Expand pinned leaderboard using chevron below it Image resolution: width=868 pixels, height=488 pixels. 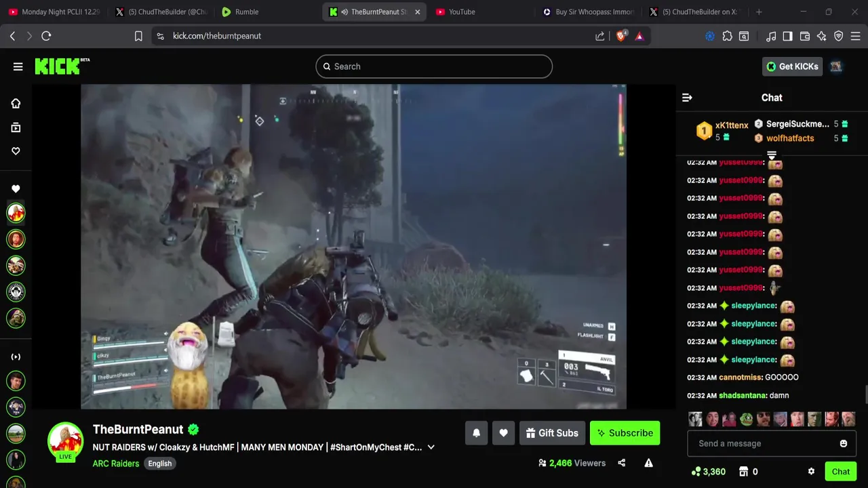(772, 156)
